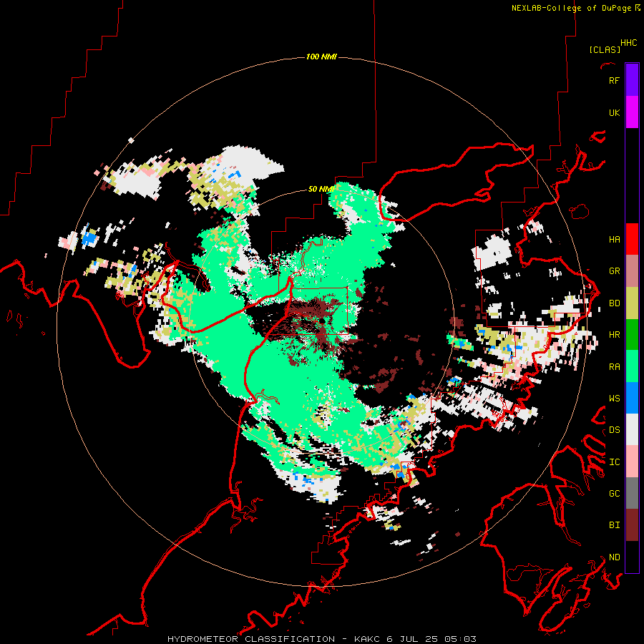Click the 05:03 timestamp

[x=460, y=639]
